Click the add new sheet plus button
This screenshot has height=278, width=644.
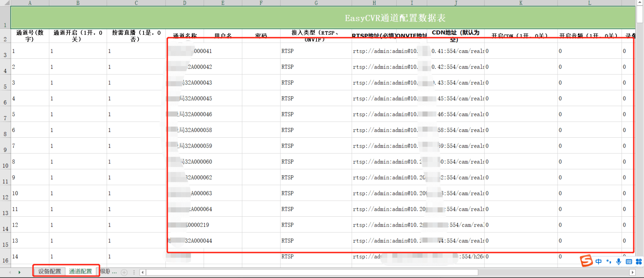124,272
